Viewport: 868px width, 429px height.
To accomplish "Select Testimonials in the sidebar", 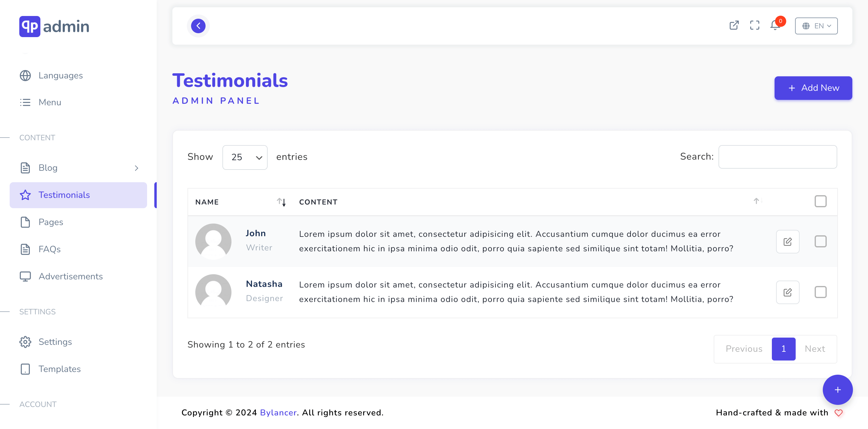I will [78, 195].
